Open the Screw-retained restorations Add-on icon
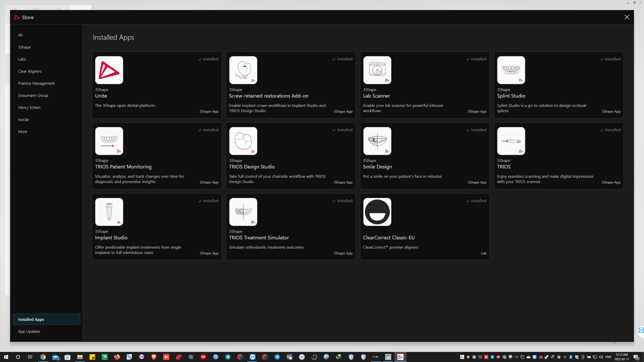This screenshot has width=644, height=362. [x=243, y=70]
